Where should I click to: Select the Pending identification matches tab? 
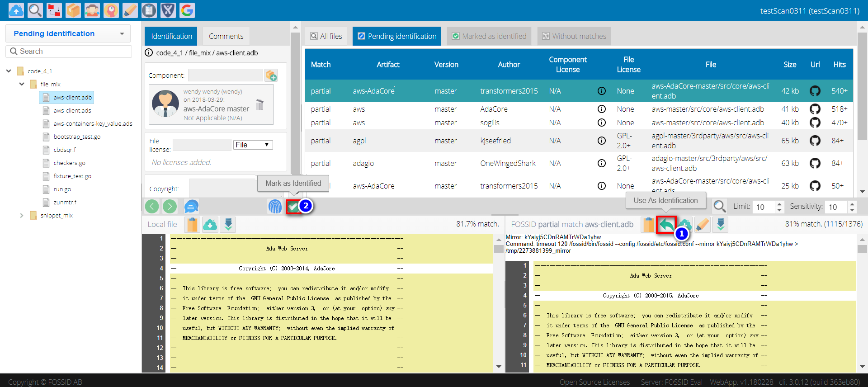click(397, 36)
